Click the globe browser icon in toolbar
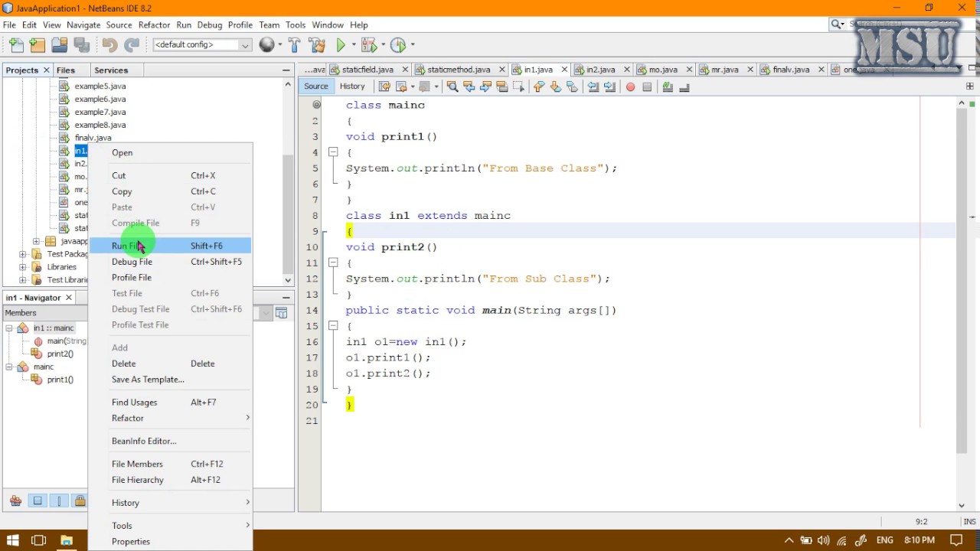This screenshot has width=980, height=551. [x=266, y=45]
